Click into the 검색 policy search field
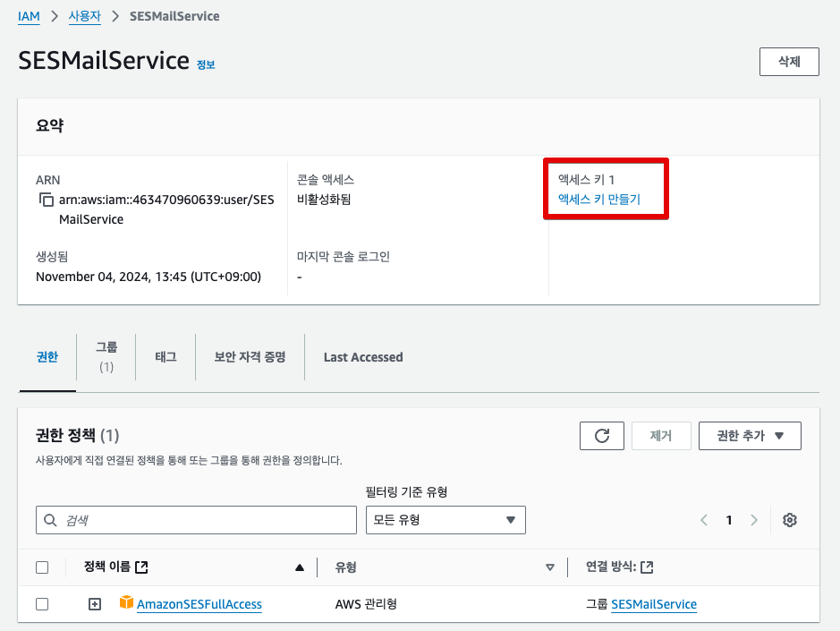 tap(196, 520)
